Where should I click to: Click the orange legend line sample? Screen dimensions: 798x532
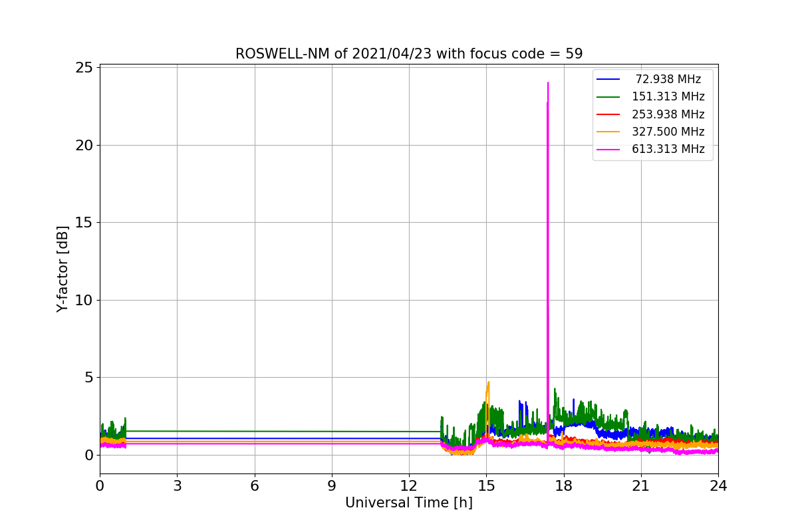(608, 132)
